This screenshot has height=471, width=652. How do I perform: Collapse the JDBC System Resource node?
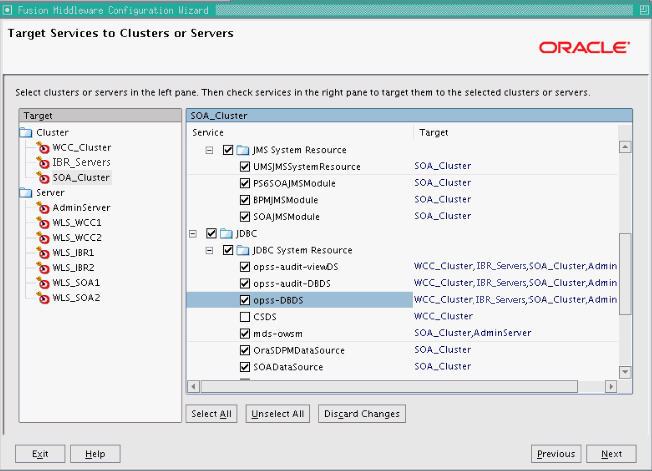click(x=210, y=251)
